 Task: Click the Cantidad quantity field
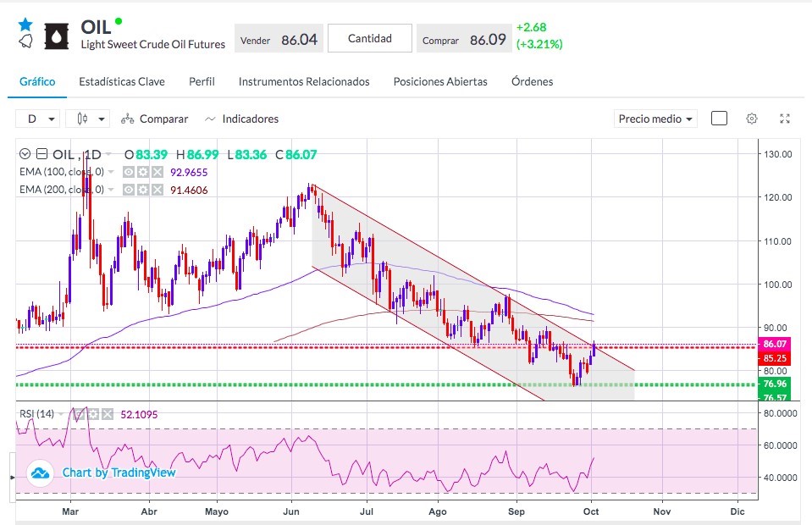tap(370, 38)
